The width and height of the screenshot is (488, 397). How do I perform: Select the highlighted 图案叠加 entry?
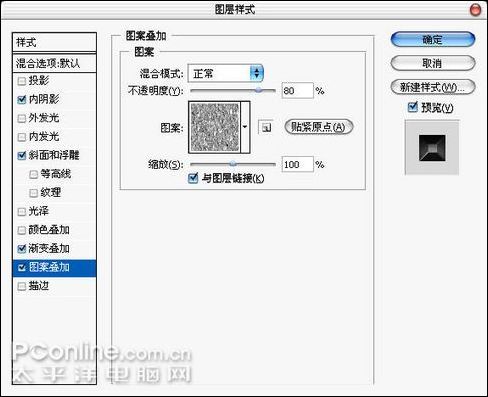pos(54,268)
